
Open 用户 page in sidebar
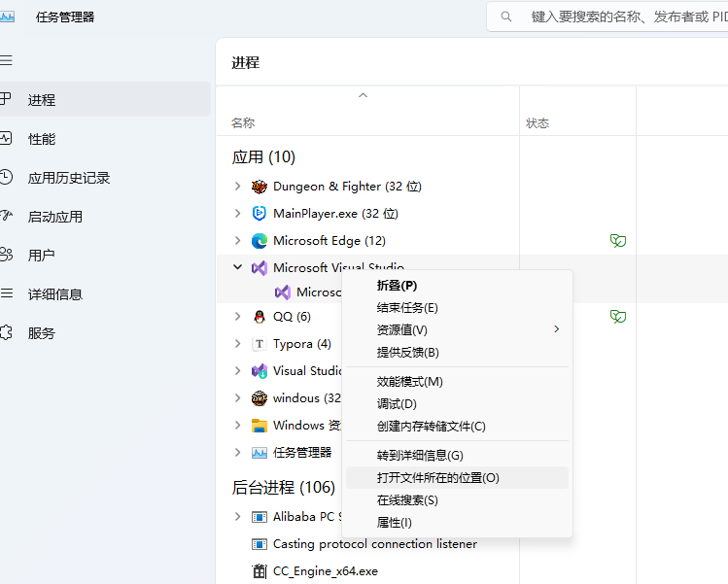pos(42,256)
